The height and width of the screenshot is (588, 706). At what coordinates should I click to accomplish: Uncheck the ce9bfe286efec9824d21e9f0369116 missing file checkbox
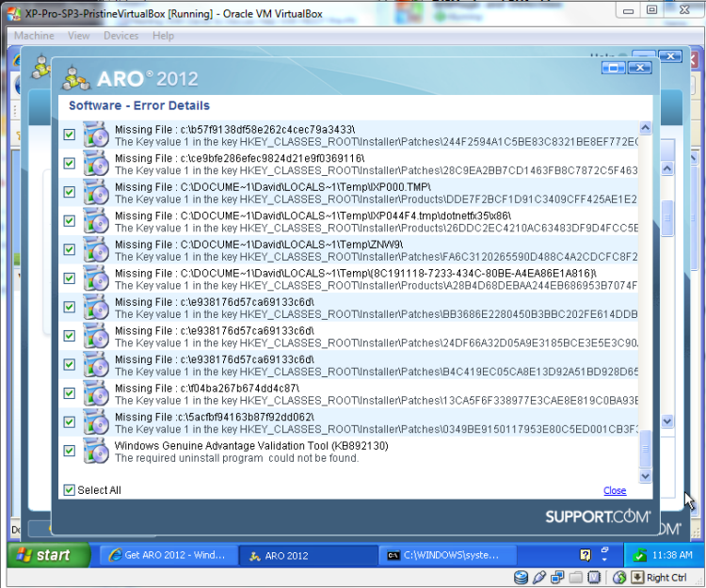(x=70, y=164)
